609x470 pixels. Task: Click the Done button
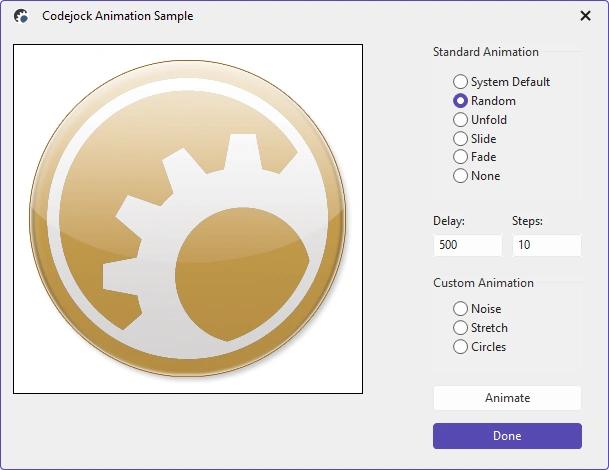(507, 436)
